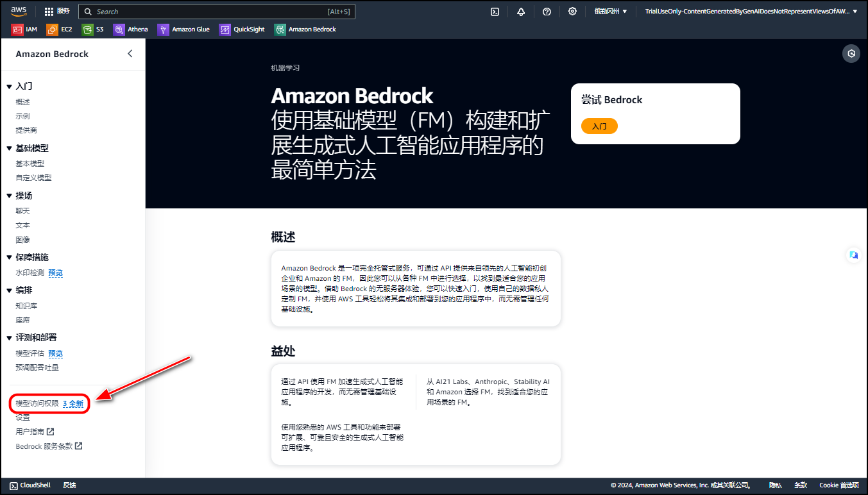Image resolution: width=868 pixels, height=495 pixels.
Task: Open QuickSight shortcut in favorites bar
Action: (x=243, y=29)
